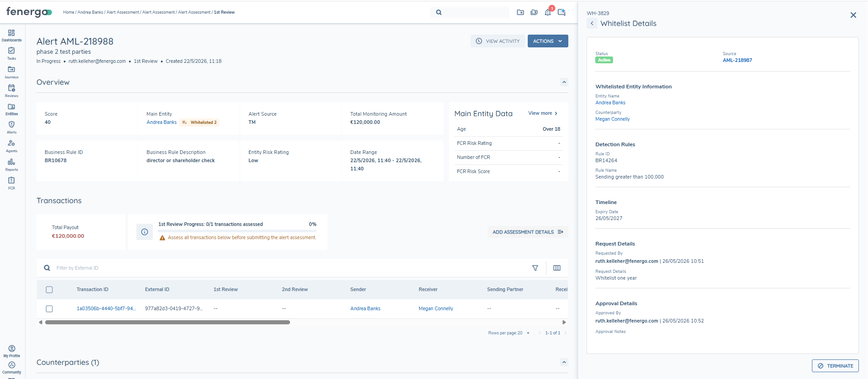Open Dashboards in the sidebar
This screenshot has height=379, width=868.
click(x=11, y=36)
